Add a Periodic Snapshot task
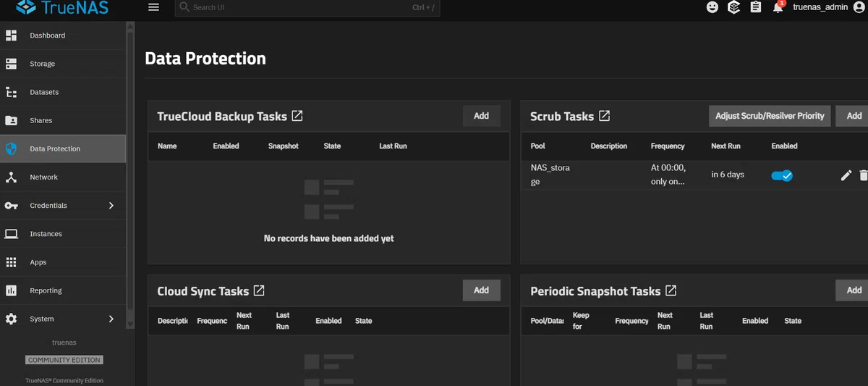868x386 pixels. tap(854, 290)
